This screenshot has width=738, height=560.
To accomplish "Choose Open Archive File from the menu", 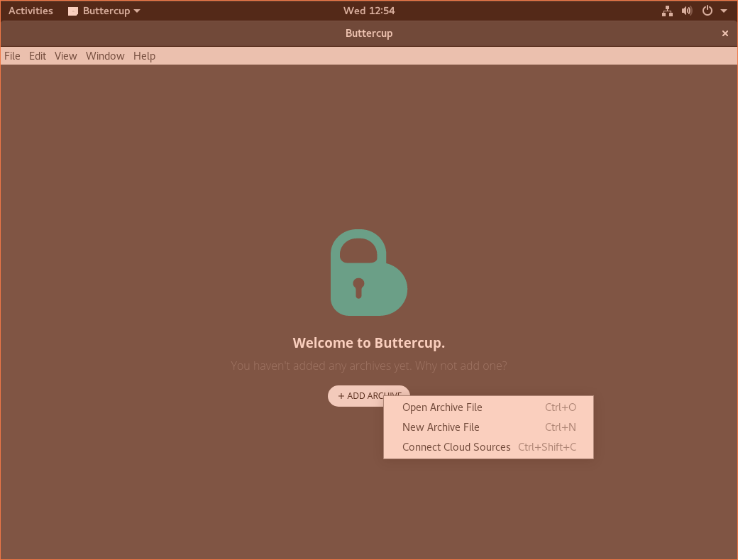I will tap(488, 407).
